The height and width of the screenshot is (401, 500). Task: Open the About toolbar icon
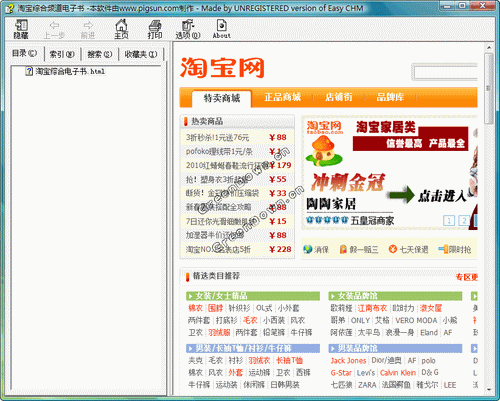click(222, 25)
